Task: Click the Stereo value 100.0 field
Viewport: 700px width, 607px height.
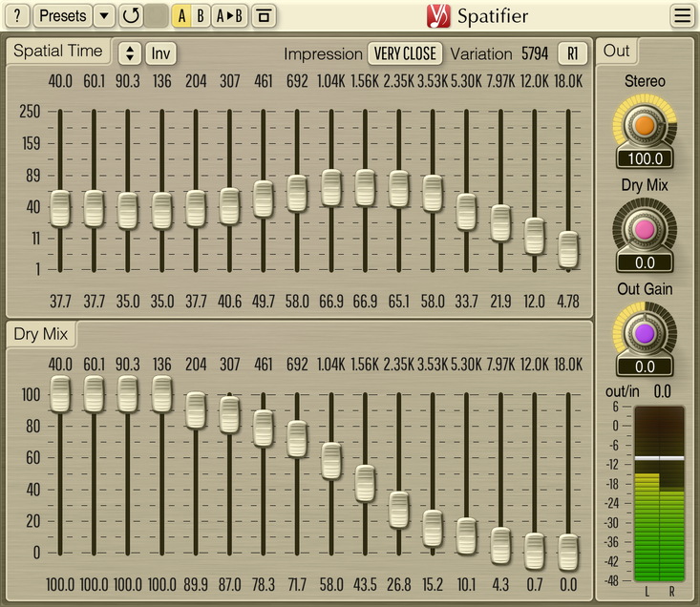Action: 645,158
